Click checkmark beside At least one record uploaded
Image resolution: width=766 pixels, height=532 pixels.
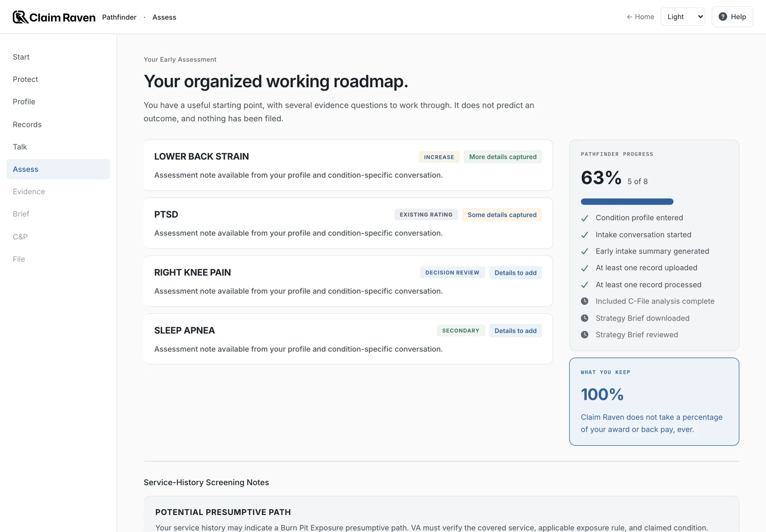[585, 268]
